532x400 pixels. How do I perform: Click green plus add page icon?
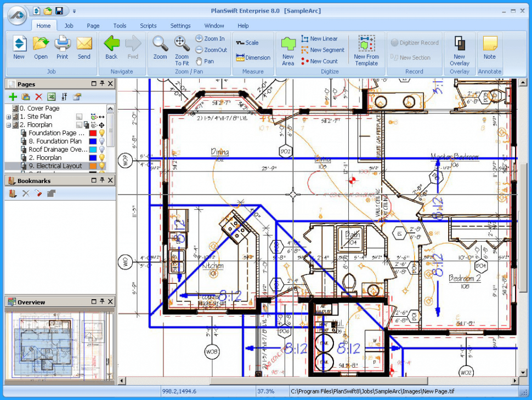[x=13, y=97]
